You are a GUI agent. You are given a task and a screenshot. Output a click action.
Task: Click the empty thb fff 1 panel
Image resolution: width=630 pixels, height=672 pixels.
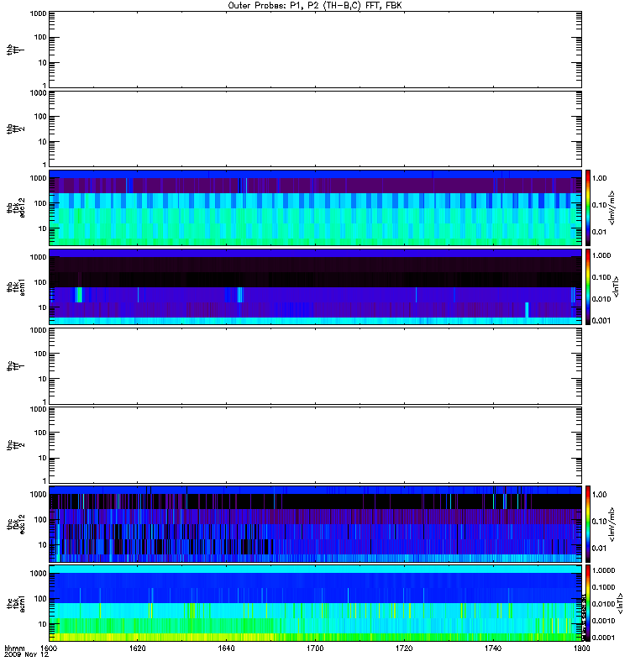[315, 50]
